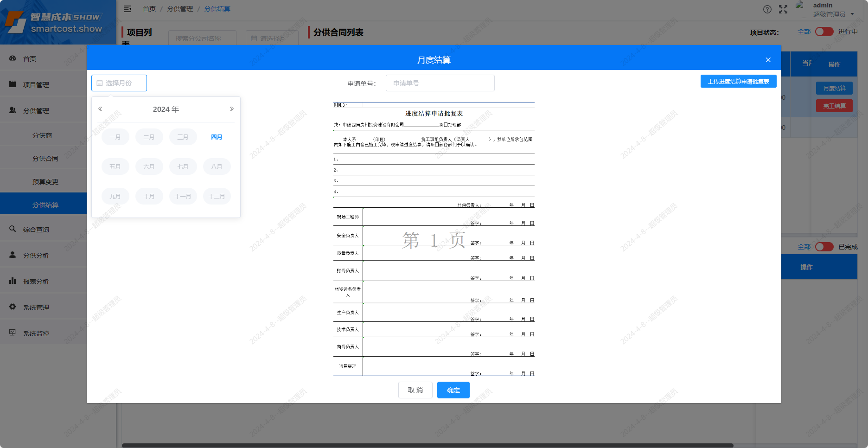The height and width of the screenshot is (448, 868).
Task: Go to previous year in month picker
Action: (x=100, y=109)
